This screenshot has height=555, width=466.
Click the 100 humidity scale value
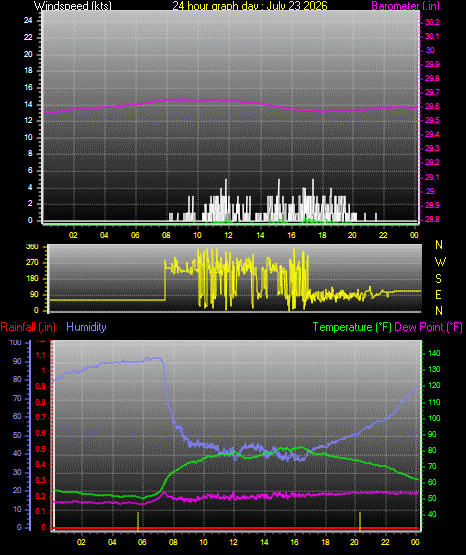(16, 342)
